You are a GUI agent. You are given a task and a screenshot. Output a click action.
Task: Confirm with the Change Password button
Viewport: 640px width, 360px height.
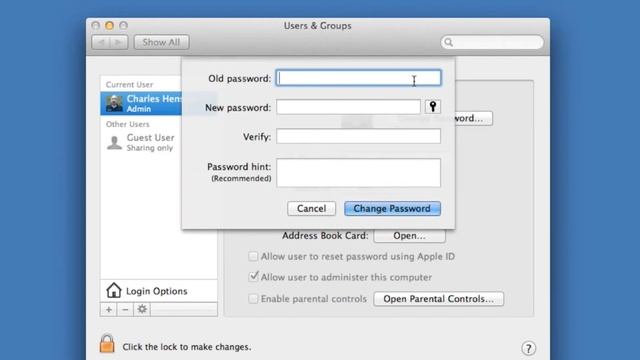[392, 209]
